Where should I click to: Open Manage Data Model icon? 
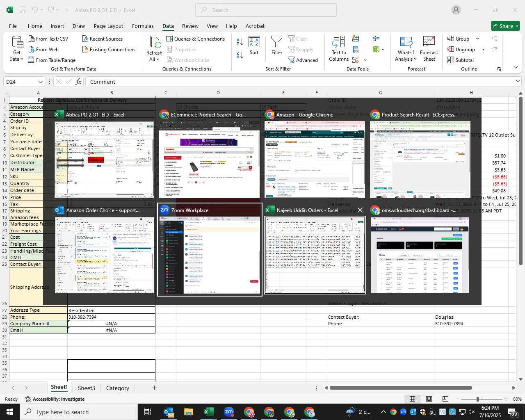(376, 49)
